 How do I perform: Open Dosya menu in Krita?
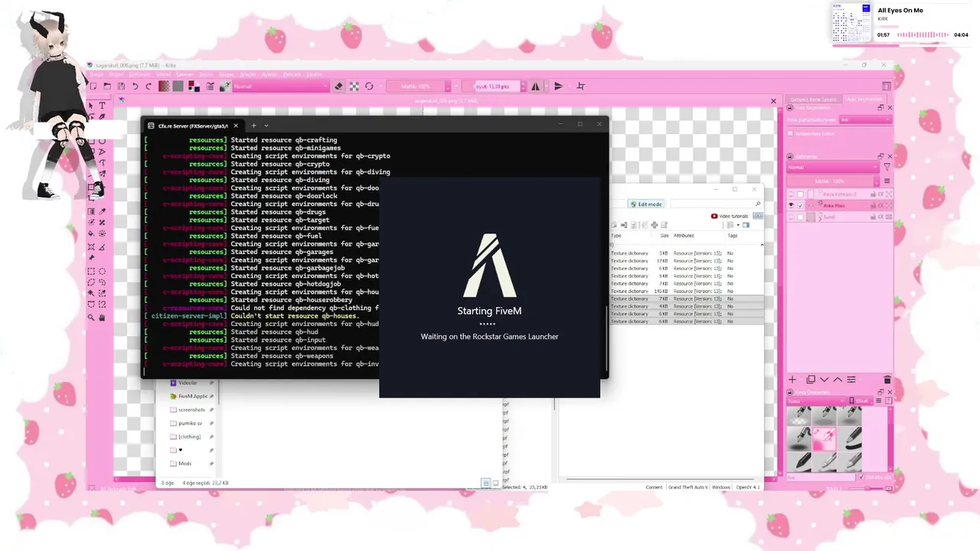pyautogui.click(x=96, y=74)
